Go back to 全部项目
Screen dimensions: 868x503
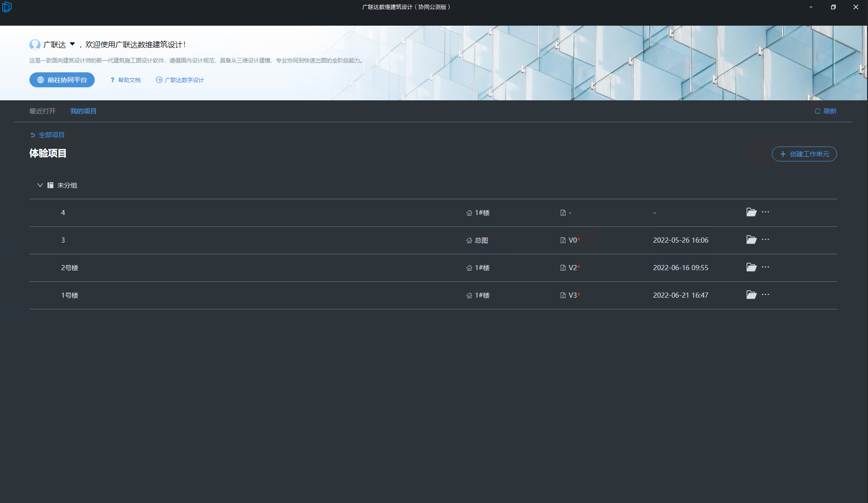(47, 135)
